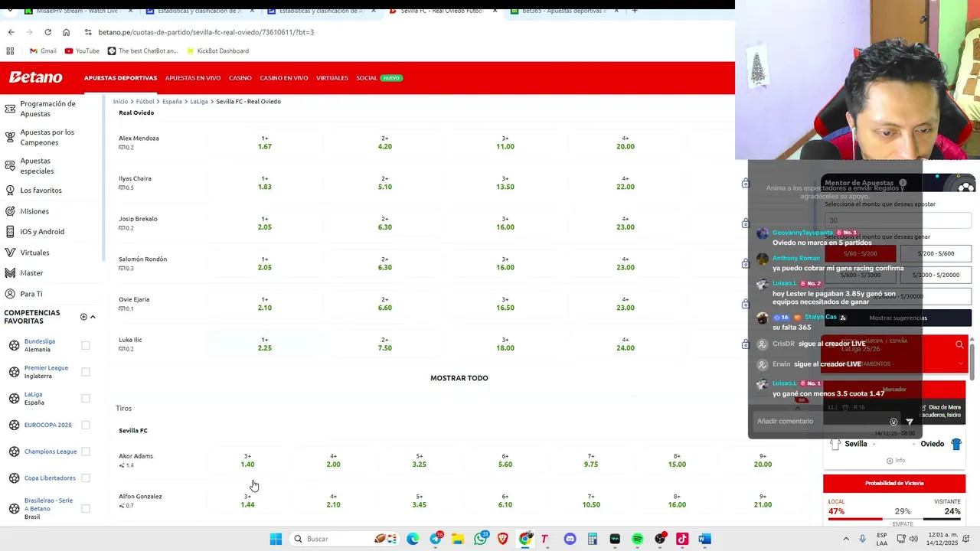
Task: Go back using the browser back arrow
Action: tap(11, 32)
